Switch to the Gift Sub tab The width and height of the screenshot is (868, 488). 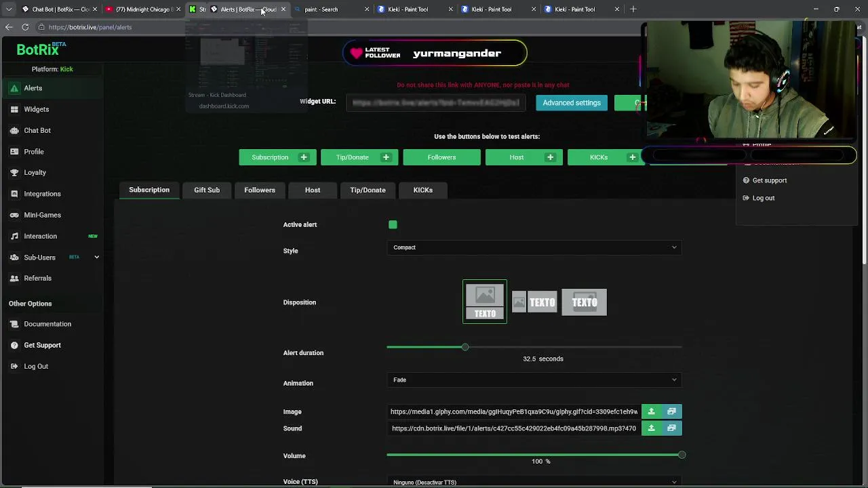[x=207, y=190]
